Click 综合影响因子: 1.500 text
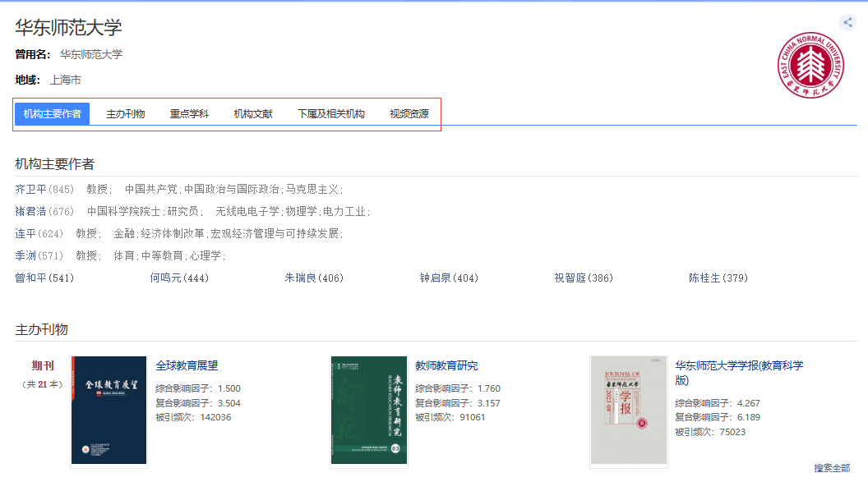The height and width of the screenshot is (482, 868). pyautogui.click(x=198, y=388)
